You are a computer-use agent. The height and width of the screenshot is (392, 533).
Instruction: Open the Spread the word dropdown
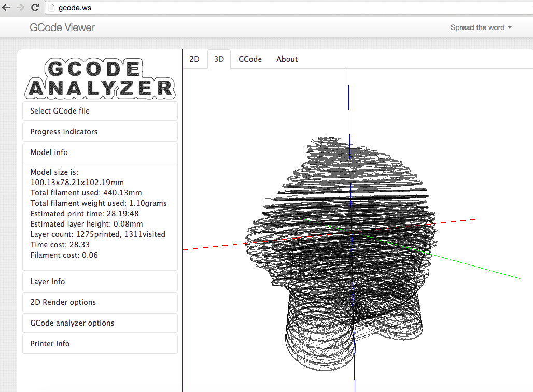click(x=481, y=27)
